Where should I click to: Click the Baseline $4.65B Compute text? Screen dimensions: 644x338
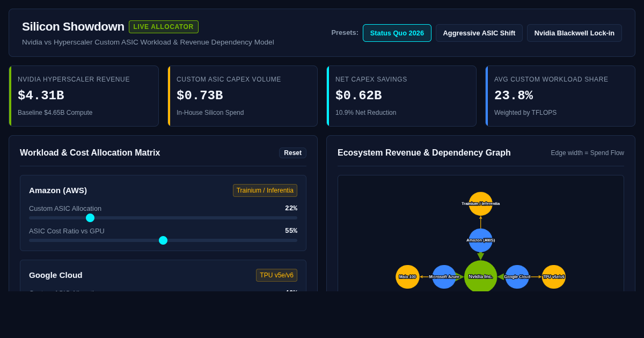pyautogui.click(x=55, y=113)
